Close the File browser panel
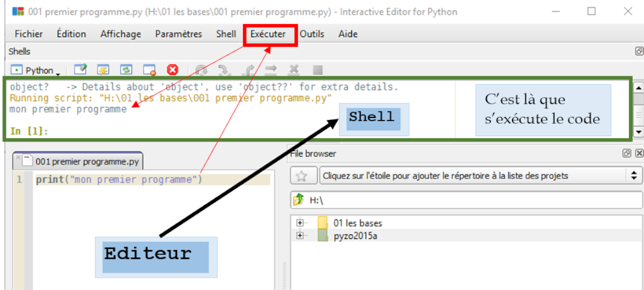The width and height of the screenshot is (644, 290). [639, 153]
